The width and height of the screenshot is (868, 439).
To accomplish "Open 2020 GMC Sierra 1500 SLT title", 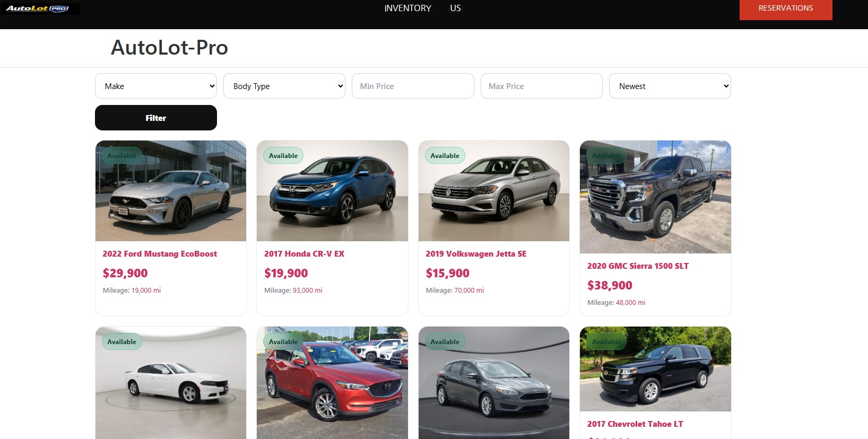I will tap(638, 266).
